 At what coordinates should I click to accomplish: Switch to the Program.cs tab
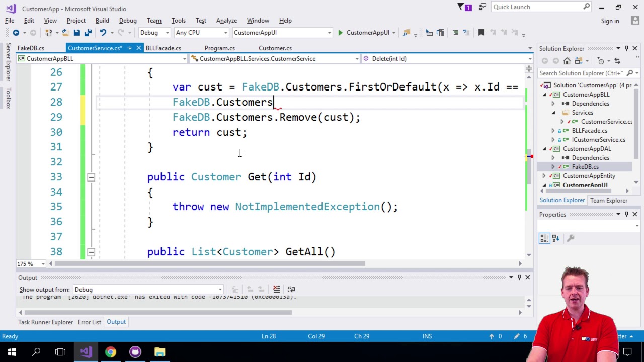[x=219, y=48]
